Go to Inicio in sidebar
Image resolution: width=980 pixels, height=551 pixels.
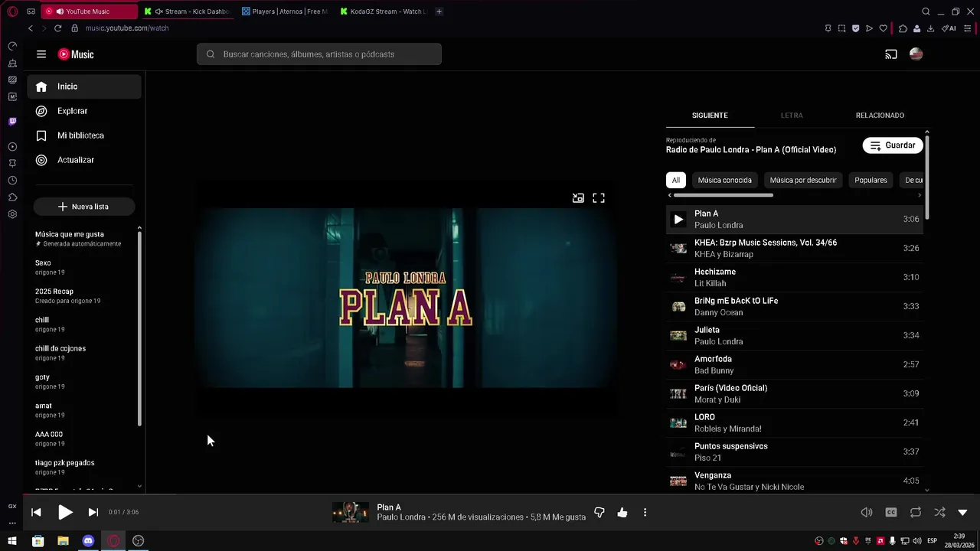[84, 86]
